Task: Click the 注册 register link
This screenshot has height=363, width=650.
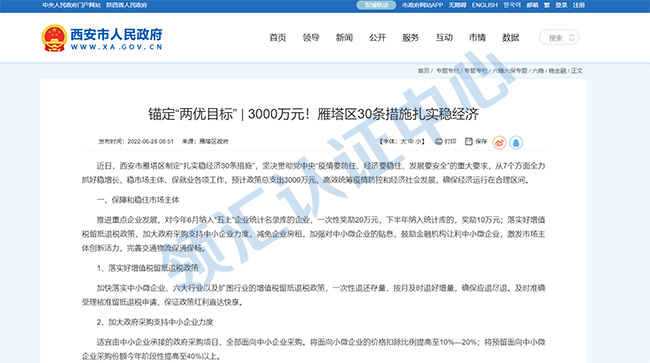Action: pyautogui.click(x=579, y=5)
